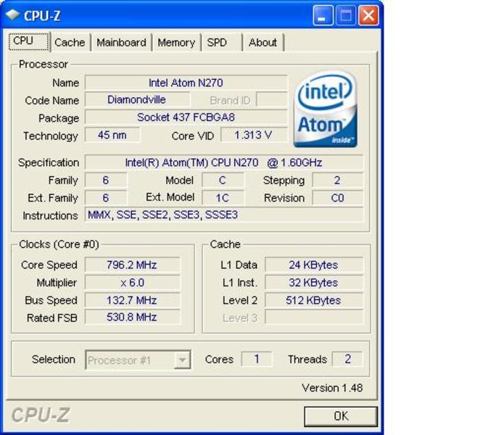Click the Bus Speed value 132.7 MHz
504x435 pixels.
[132, 300]
